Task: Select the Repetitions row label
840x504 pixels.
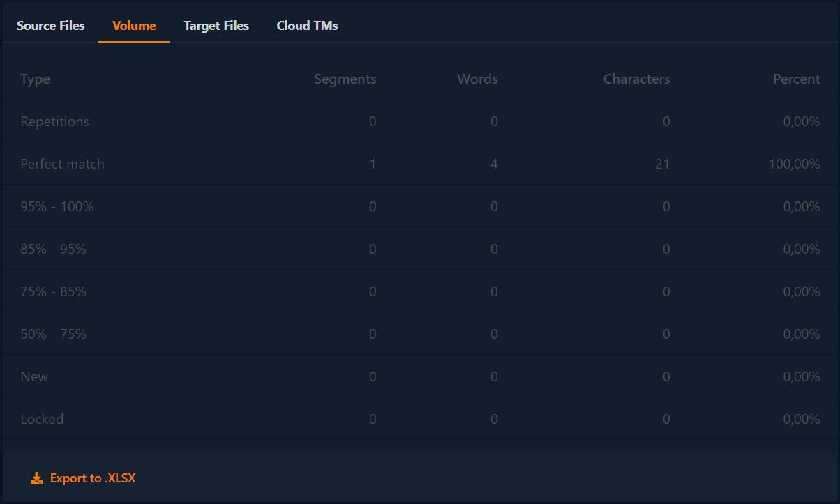Action: [55, 121]
